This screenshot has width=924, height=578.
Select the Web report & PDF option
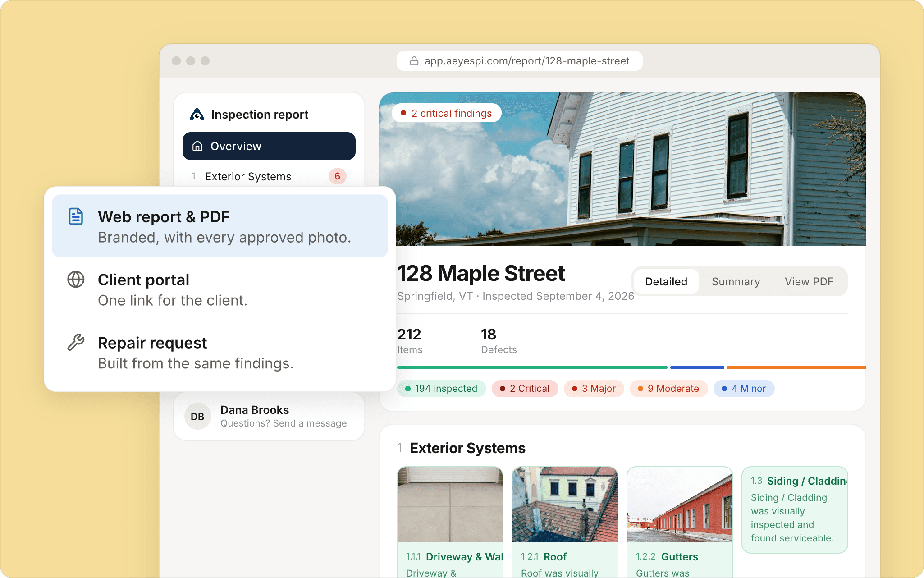pos(220,226)
